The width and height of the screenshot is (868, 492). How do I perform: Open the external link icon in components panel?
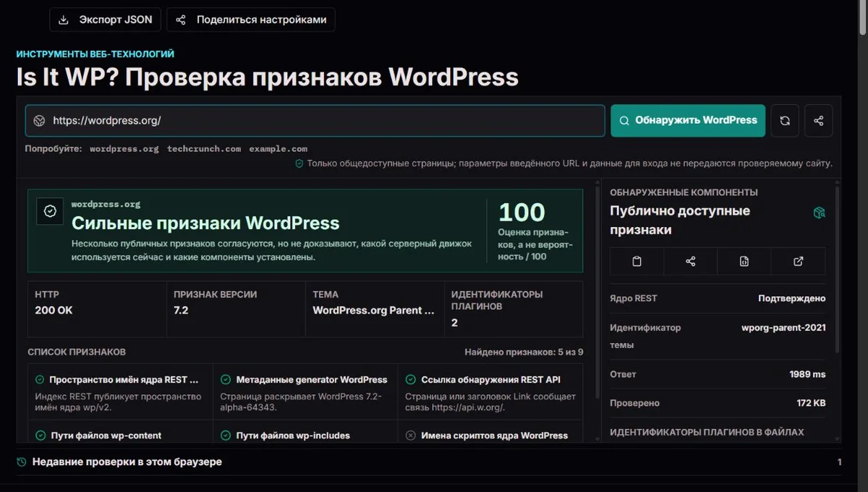point(799,261)
